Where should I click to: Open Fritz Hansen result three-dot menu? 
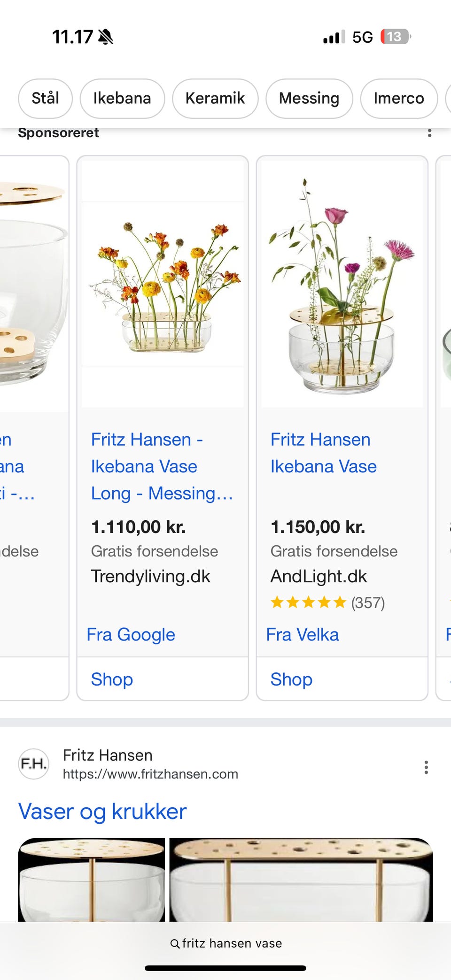coord(426,767)
